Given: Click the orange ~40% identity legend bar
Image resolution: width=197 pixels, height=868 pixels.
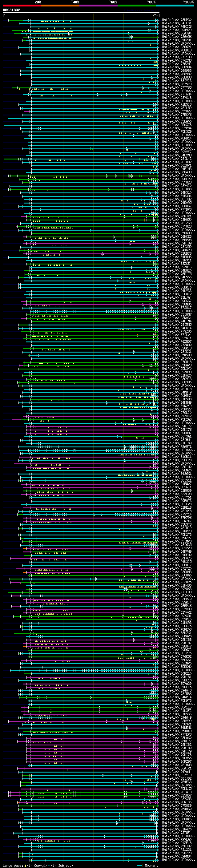Looking at the screenshot, I should (x=60, y=6).
